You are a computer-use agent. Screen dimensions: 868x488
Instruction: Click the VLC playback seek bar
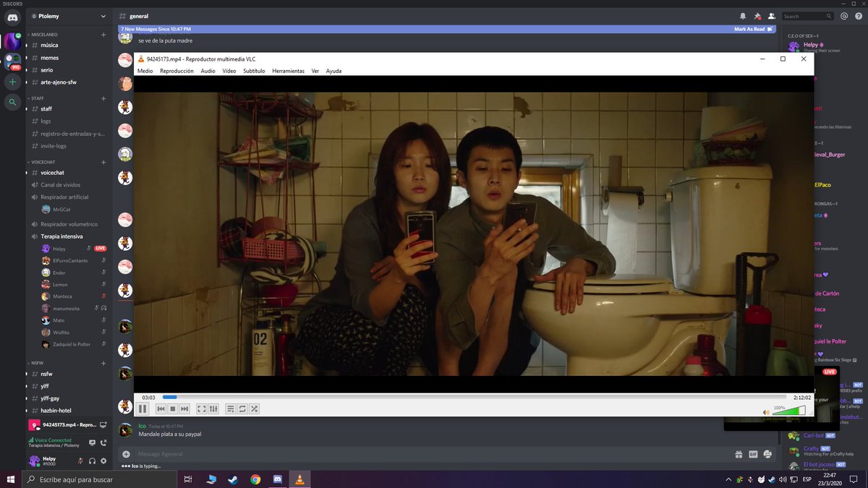point(474,397)
